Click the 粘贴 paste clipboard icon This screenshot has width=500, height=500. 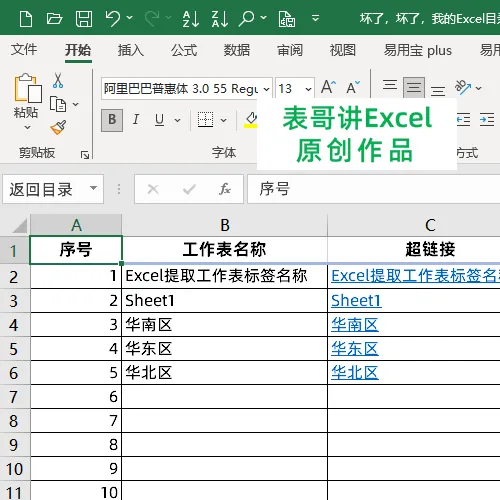[x=28, y=88]
